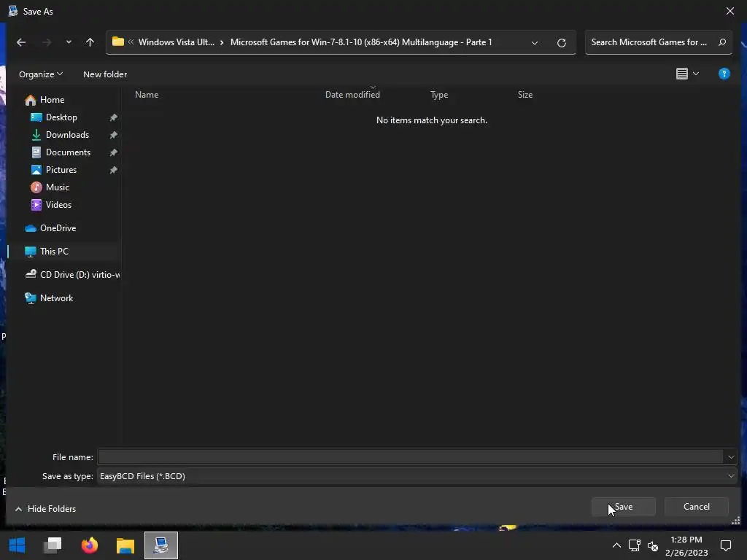747x560 pixels.
Task: Click the pin icon beside Pictures
Action: [113, 170]
